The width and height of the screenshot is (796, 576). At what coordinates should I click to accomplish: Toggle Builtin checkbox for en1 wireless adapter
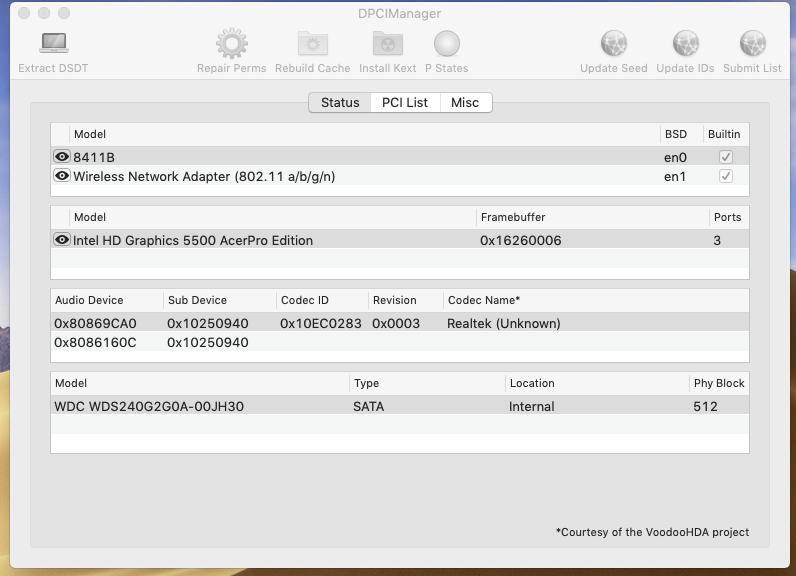726,176
